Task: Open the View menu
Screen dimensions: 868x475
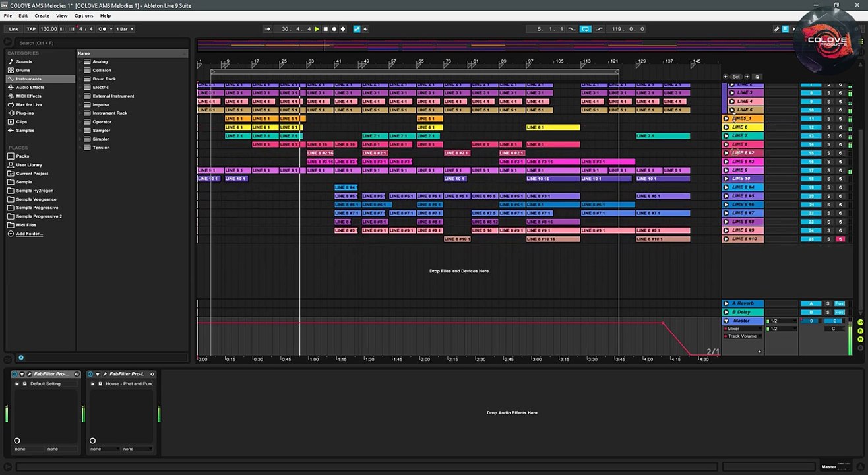Action: coord(62,16)
